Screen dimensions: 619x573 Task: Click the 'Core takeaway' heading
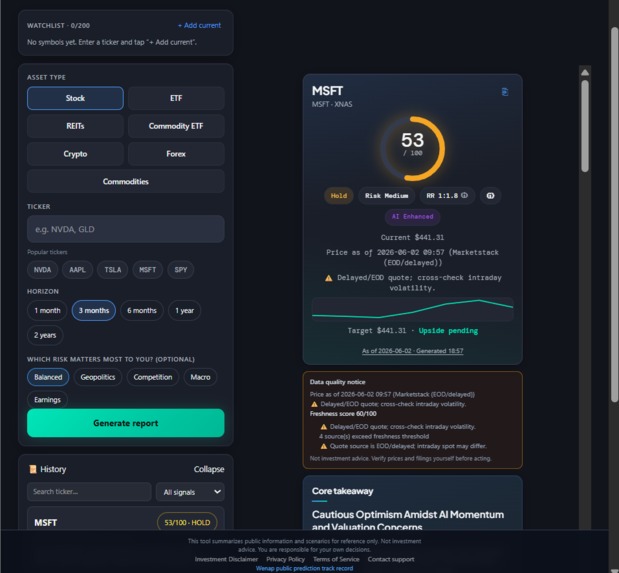point(342,491)
